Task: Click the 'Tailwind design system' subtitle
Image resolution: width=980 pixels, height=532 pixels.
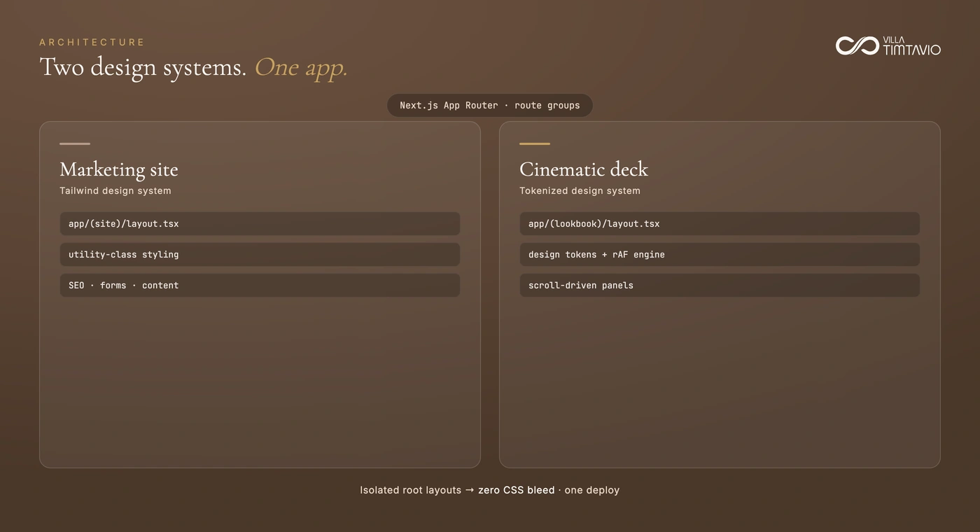Action: [115, 190]
